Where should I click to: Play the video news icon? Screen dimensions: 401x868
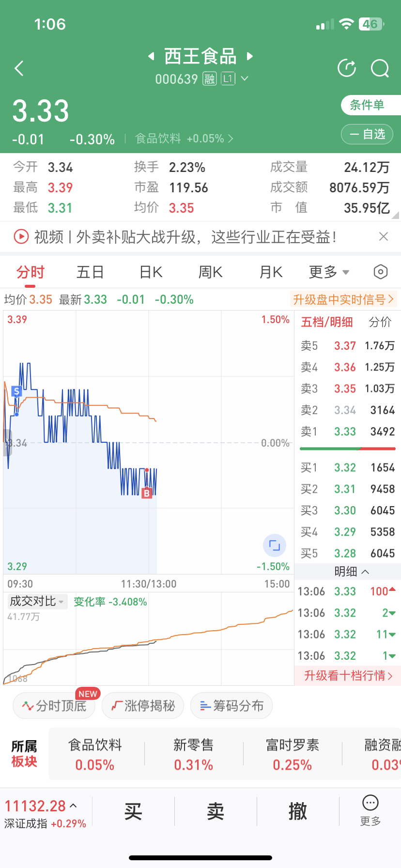[21, 237]
